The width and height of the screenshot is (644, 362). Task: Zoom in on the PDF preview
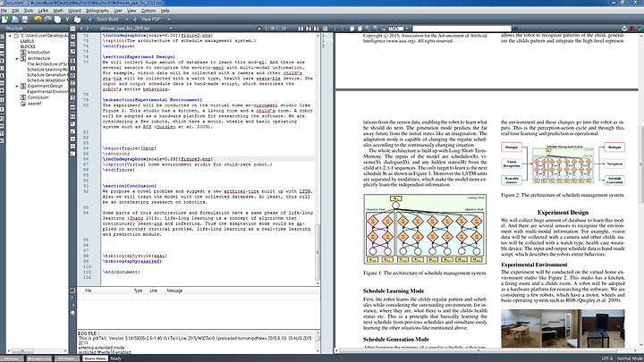pyautogui.click(x=376, y=29)
